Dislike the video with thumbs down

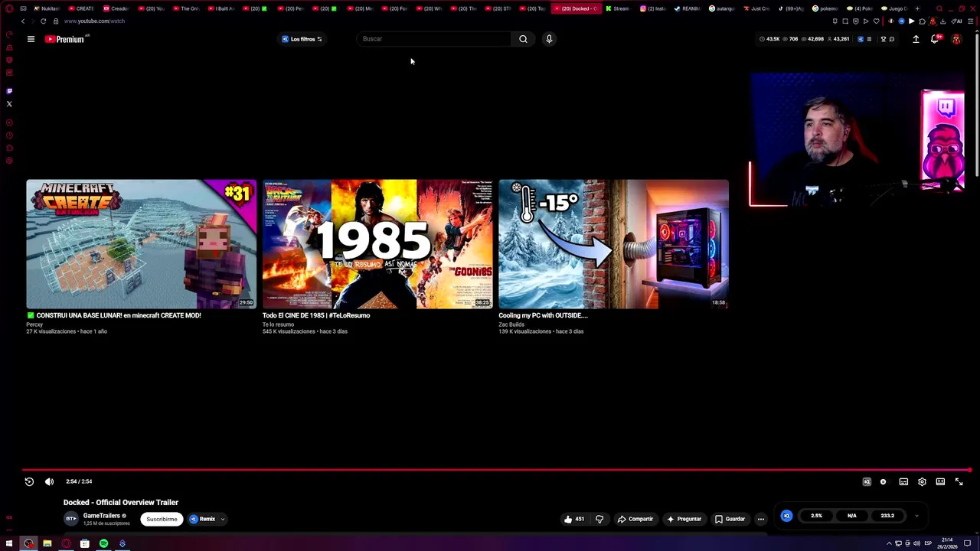[599, 519]
